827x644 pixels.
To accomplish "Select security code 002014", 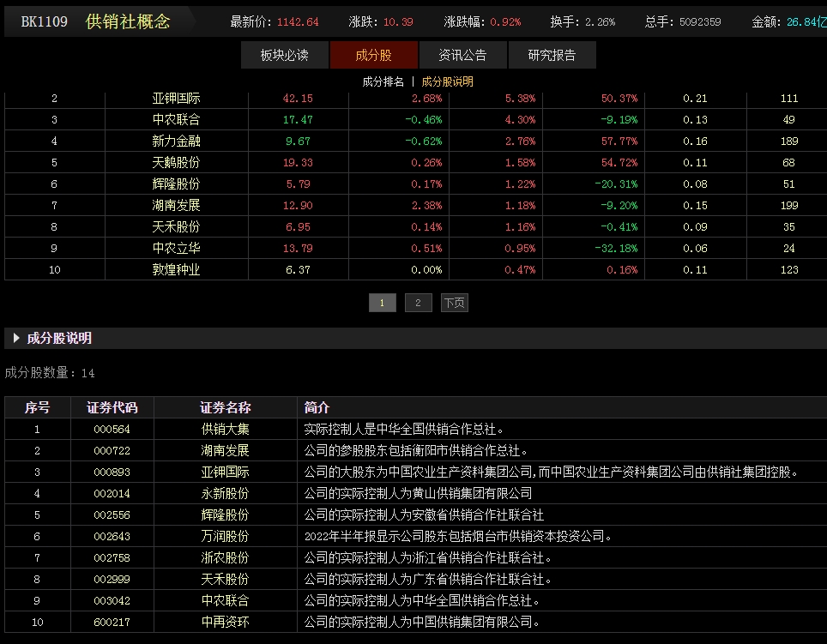I will click(x=112, y=493).
